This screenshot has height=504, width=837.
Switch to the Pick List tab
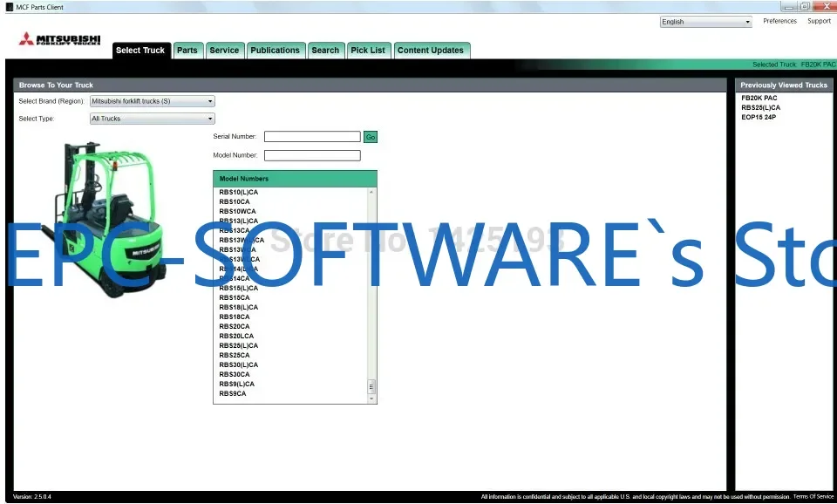[368, 51]
